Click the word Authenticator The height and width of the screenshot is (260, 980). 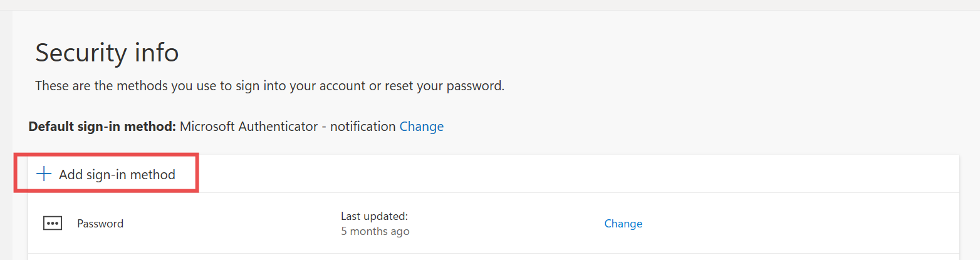pyautogui.click(x=279, y=127)
